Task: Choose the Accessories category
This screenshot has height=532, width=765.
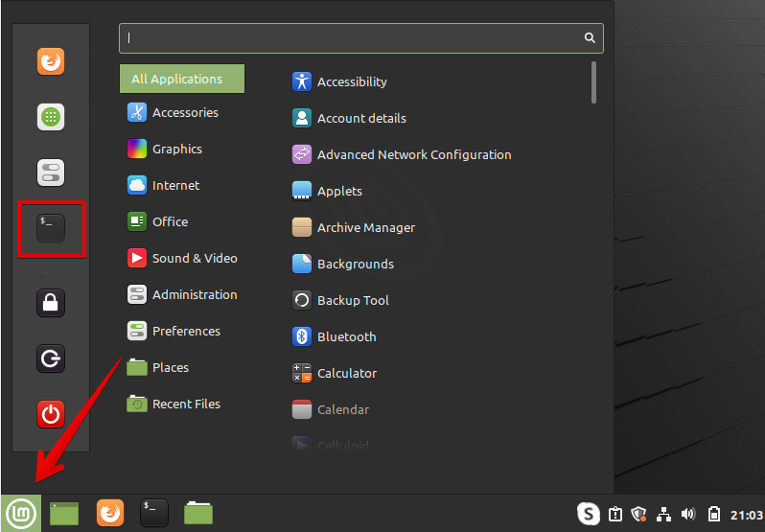Action: coord(184,112)
